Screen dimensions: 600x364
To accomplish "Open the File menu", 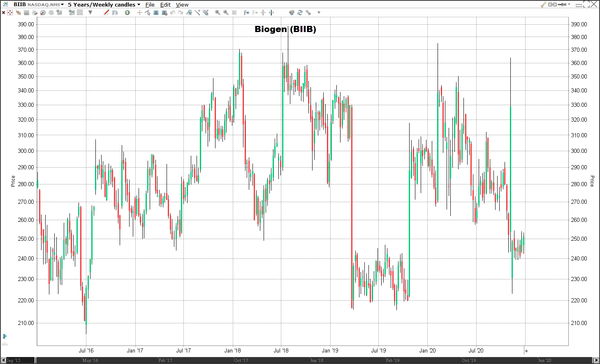I will 150,5.
